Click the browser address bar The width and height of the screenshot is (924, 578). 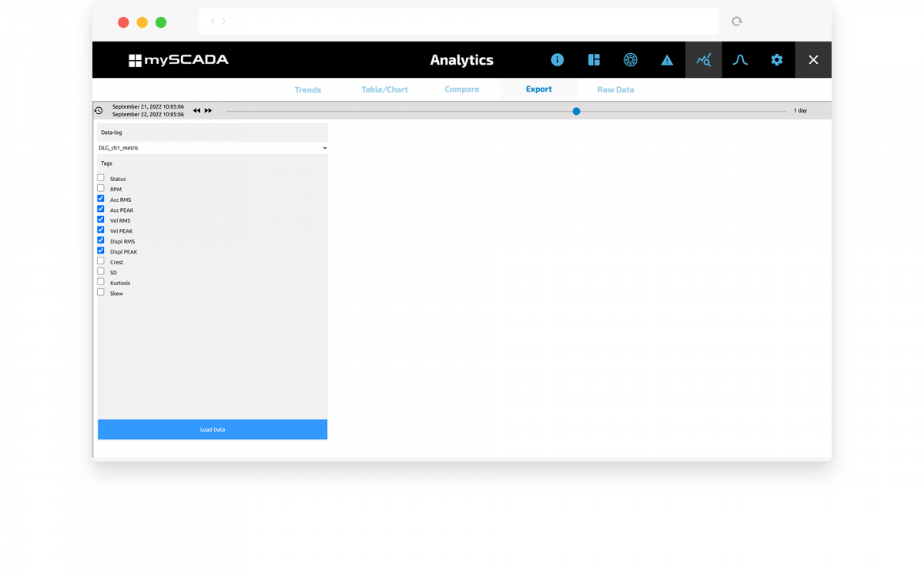[x=458, y=22]
